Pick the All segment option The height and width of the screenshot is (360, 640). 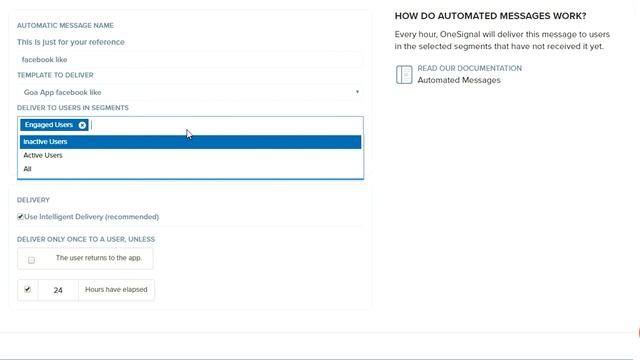pos(191,169)
